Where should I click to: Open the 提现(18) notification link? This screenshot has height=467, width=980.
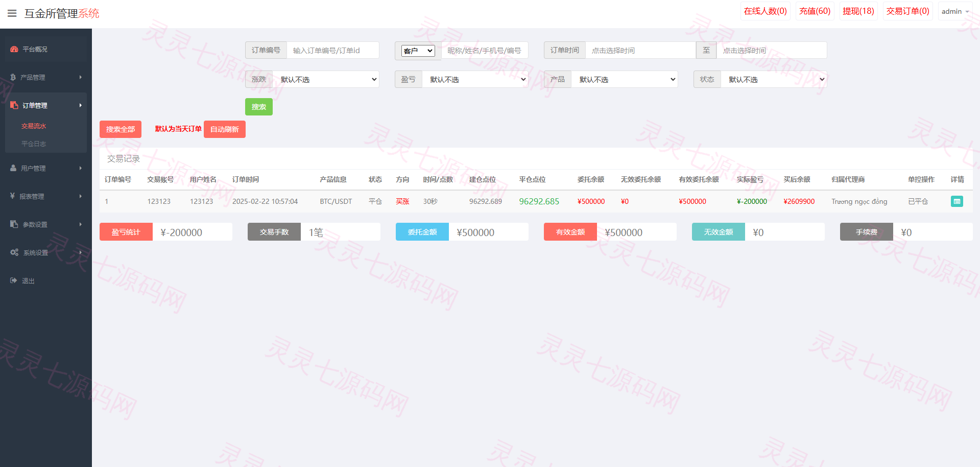tap(858, 11)
